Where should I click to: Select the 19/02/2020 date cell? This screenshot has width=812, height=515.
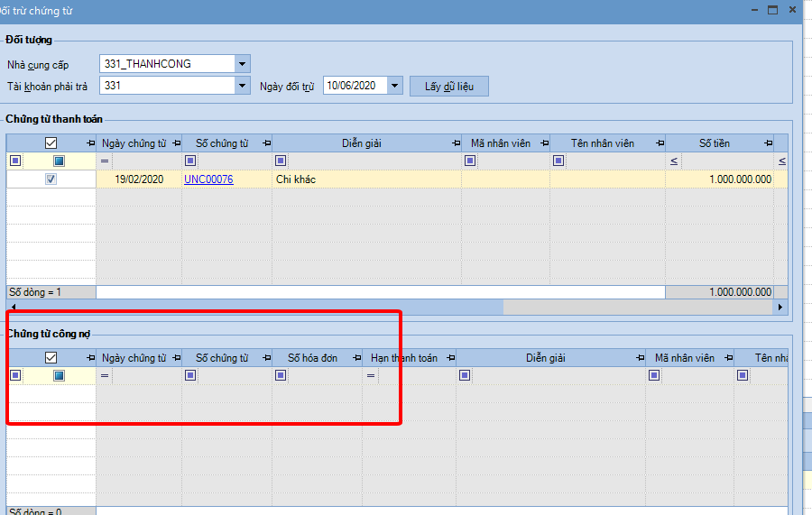click(139, 179)
